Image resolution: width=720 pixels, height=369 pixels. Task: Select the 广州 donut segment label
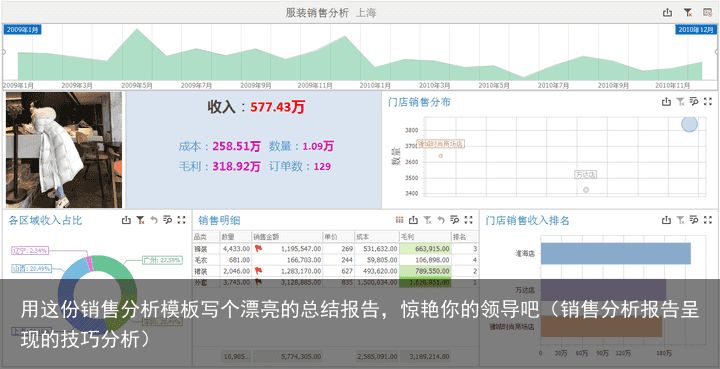[162, 260]
